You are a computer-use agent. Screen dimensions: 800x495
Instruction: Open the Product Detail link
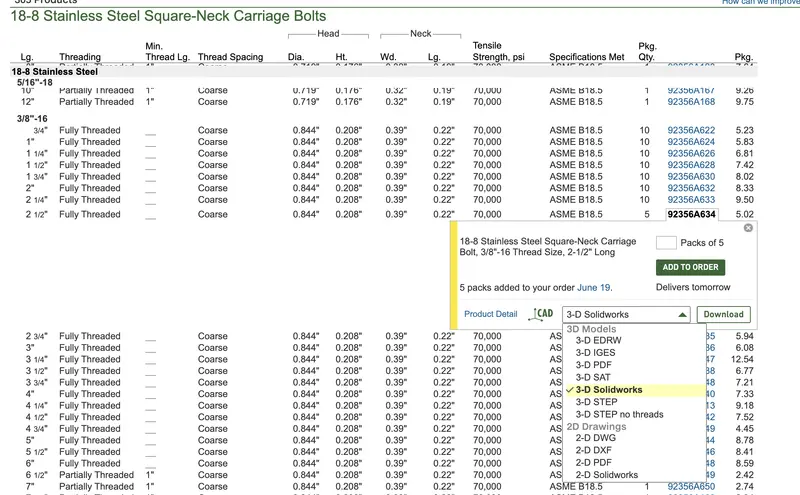490,314
